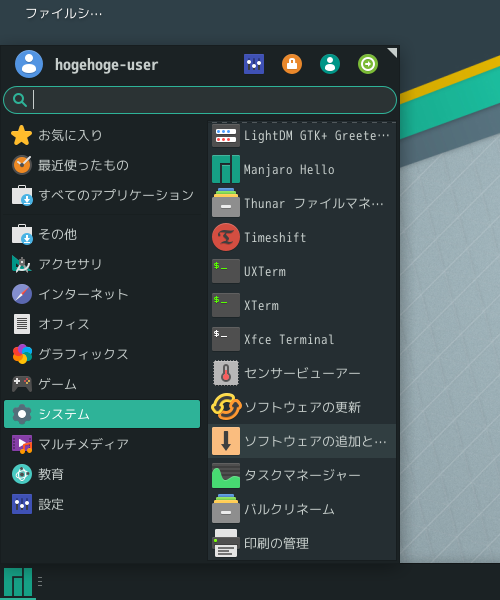Open 印刷の管理
Viewport: 500px width, 600px height.
[302, 543]
